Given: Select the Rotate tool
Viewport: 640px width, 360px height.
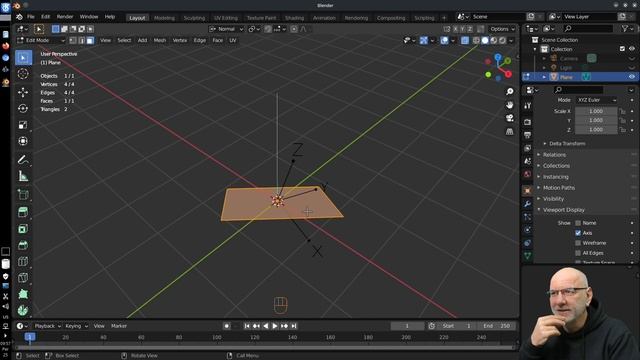Looking at the screenshot, I should (x=23, y=108).
